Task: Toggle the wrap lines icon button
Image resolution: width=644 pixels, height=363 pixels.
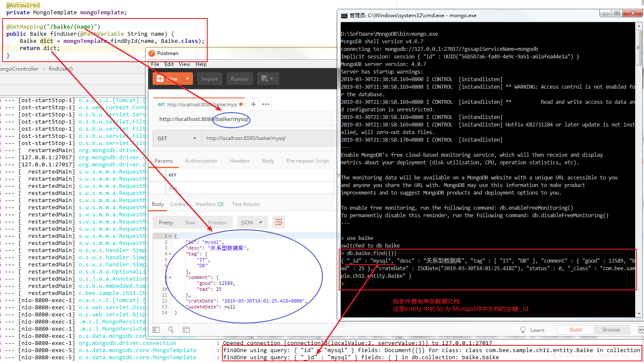Action: click(x=278, y=223)
